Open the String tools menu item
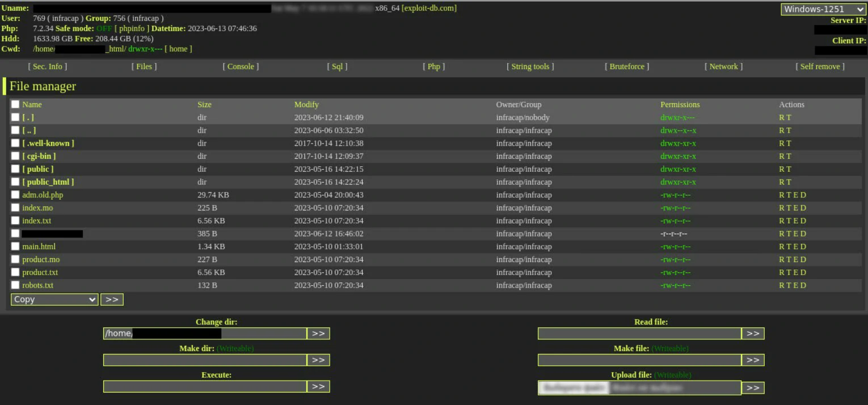This screenshot has height=405, width=868. 530,66
